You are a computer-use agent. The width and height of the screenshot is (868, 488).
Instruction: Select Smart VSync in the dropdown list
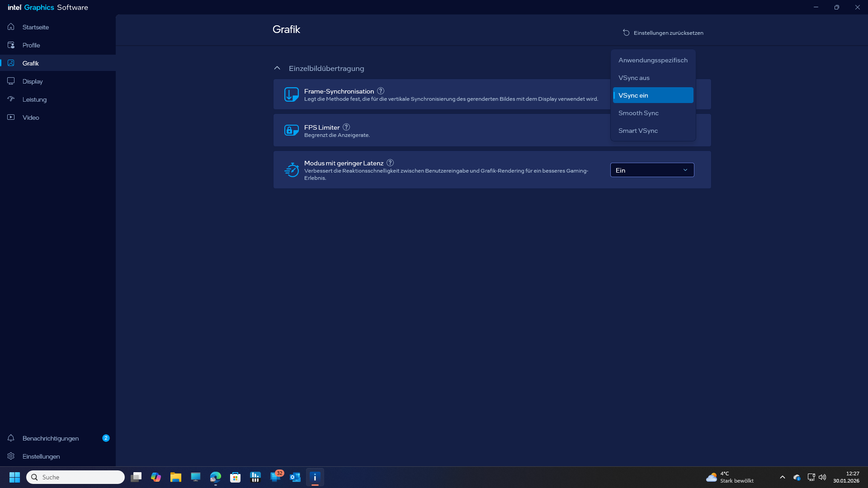638,130
